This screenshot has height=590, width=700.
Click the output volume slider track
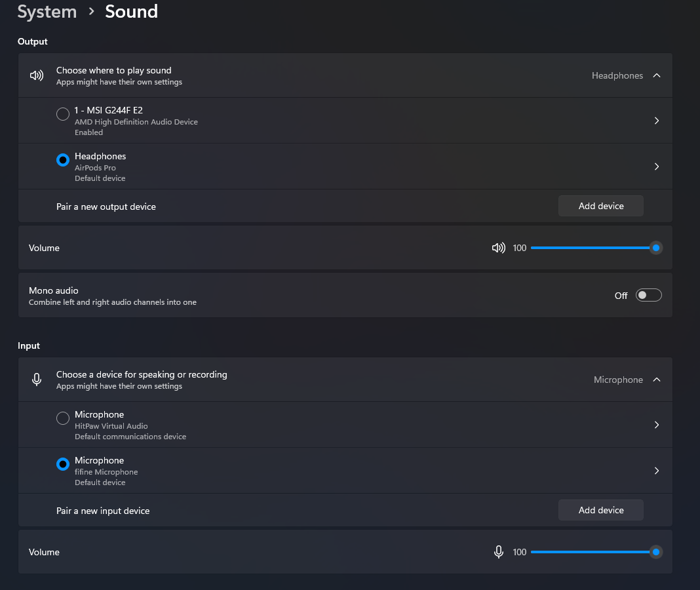pos(593,248)
